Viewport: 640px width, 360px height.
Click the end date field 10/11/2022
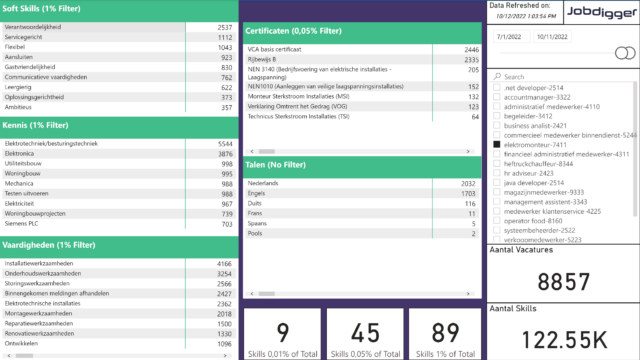click(552, 37)
